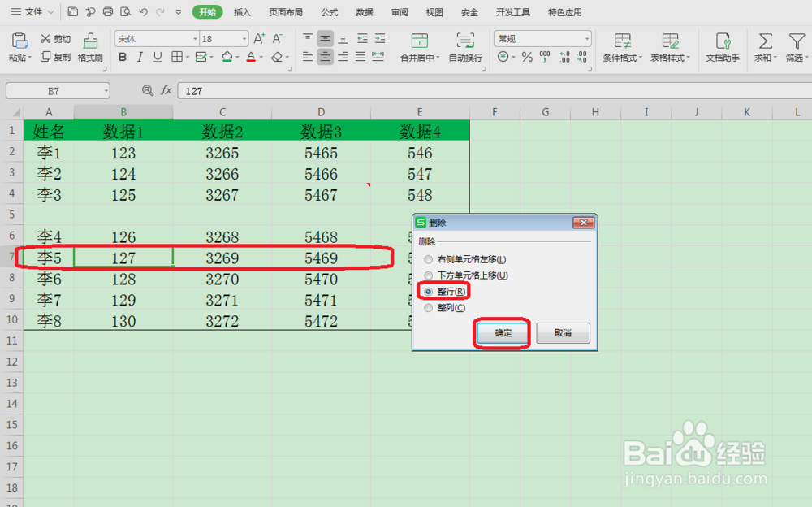Click Cut (剪切) scissors icon
The height and width of the screenshot is (507, 812).
coord(45,39)
